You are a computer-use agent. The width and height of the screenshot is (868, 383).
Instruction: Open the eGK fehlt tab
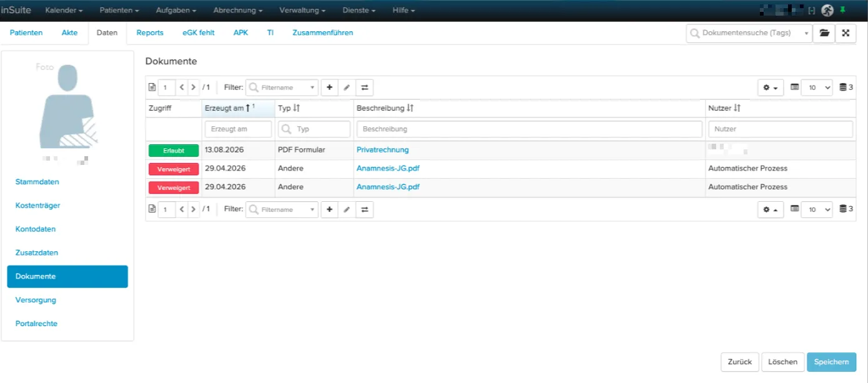click(199, 32)
